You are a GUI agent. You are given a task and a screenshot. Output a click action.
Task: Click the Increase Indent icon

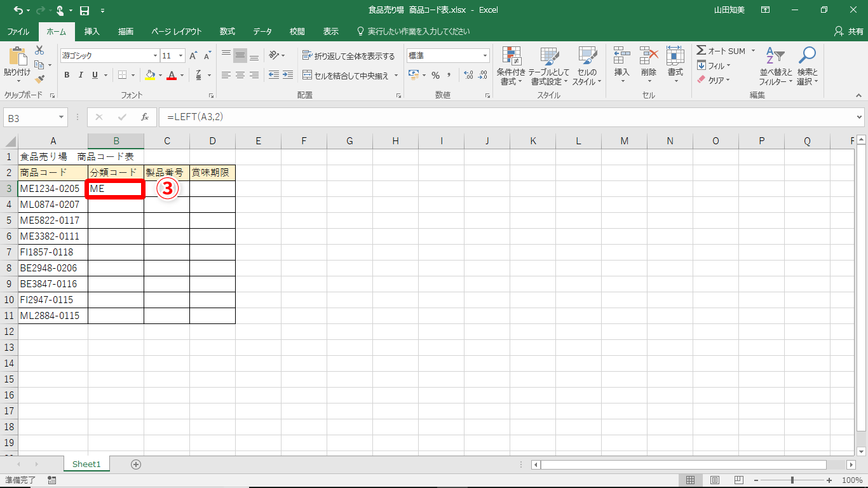pos(288,75)
